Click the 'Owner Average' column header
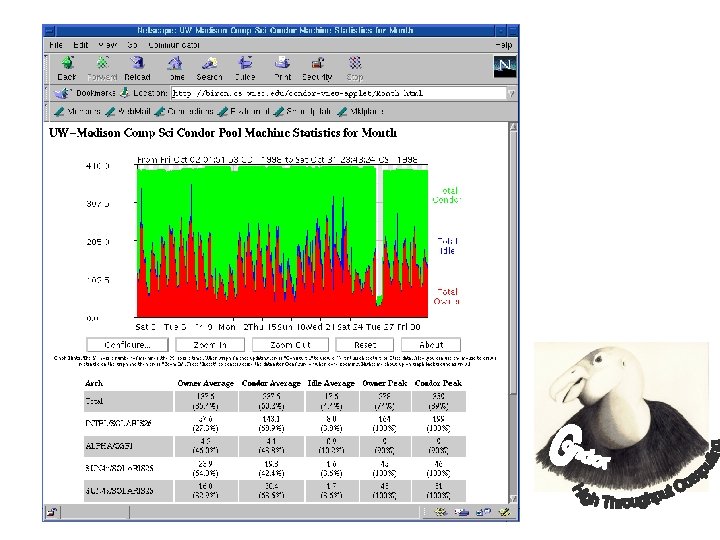The image size is (720, 540). [x=206, y=383]
